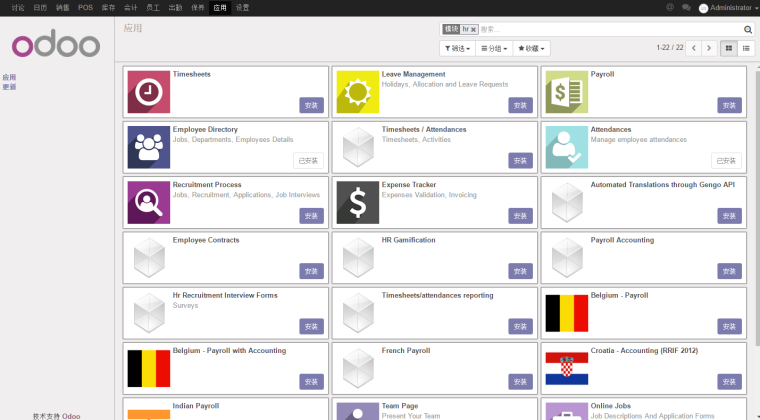Open the 设置 settings menu
Viewport: 760px width, 420px height.
click(x=242, y=8)
